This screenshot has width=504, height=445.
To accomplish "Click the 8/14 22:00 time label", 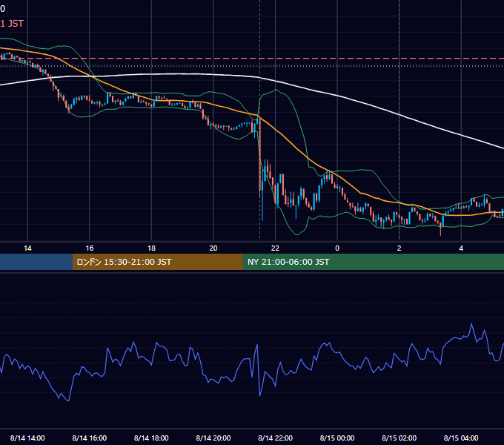I will pos(275,438).
